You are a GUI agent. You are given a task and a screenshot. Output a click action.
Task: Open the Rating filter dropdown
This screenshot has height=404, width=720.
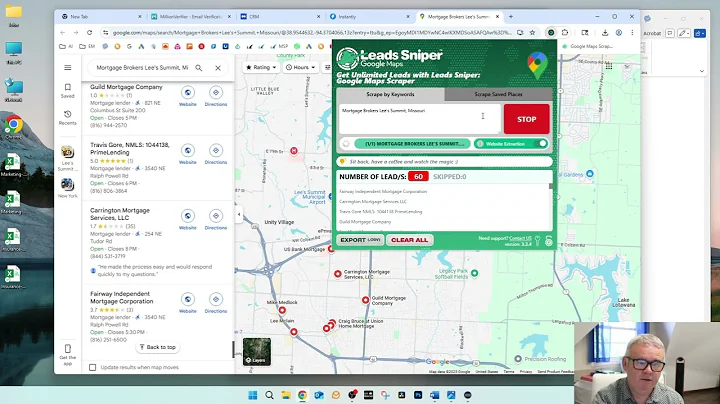pos(261,67)
